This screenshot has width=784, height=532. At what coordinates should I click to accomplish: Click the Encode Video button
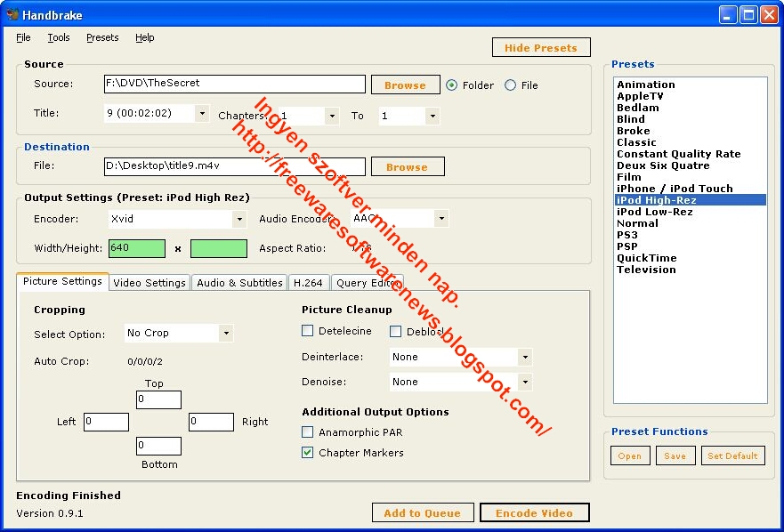click(x=535, y=513)
